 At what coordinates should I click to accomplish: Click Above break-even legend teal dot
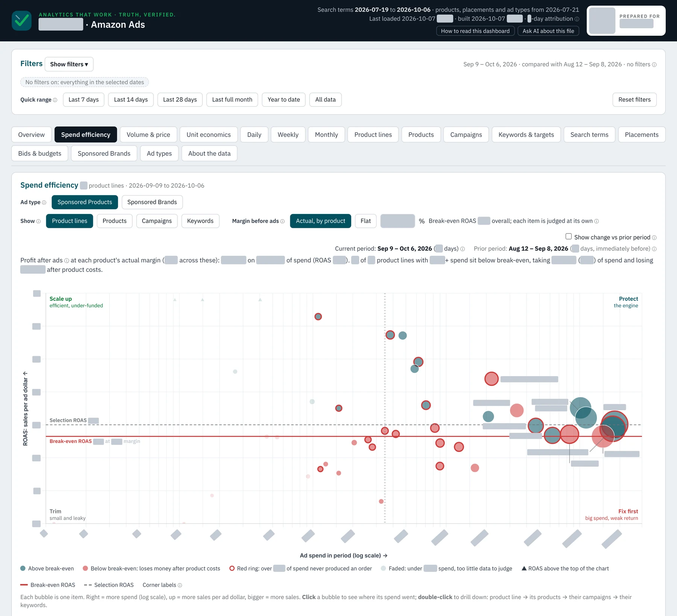[23, 569]
